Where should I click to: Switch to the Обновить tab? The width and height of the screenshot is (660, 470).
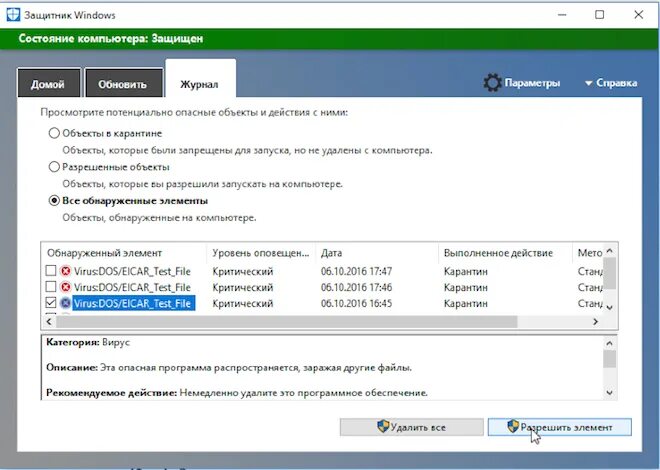[124, 83]
